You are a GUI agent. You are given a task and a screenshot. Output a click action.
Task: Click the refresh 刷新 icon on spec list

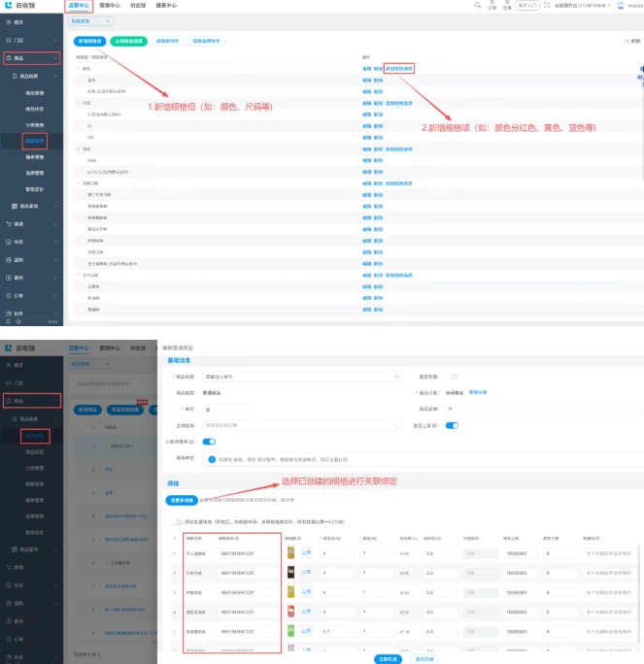click(627, 41)
